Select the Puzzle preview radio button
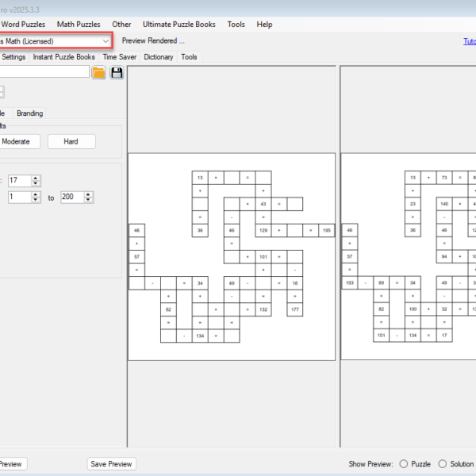 click(x=404, y=464)
